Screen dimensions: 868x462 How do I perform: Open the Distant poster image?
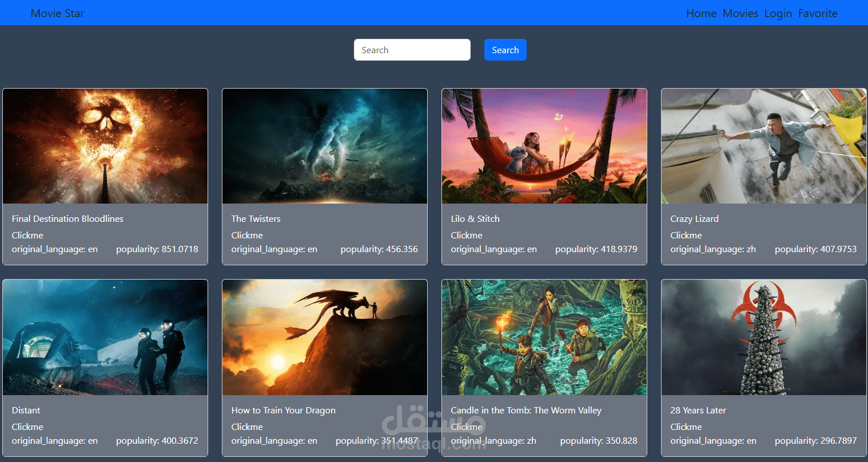pos(105,337)
